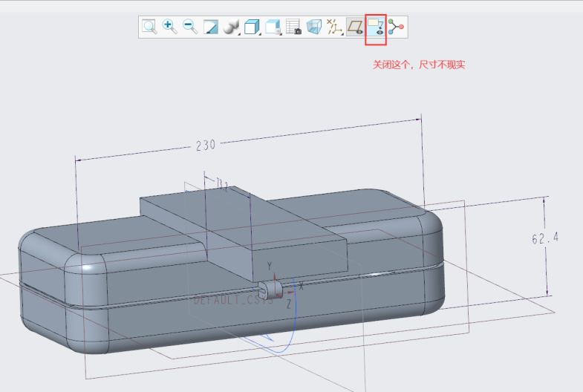Click the red Chinese annotation text
583x392 pixels.
coord(418,65)
